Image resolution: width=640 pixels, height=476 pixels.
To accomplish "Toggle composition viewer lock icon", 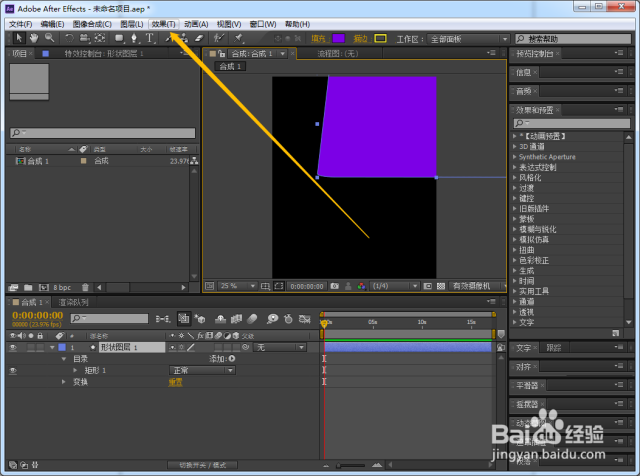I will click(x=222, y=53).
